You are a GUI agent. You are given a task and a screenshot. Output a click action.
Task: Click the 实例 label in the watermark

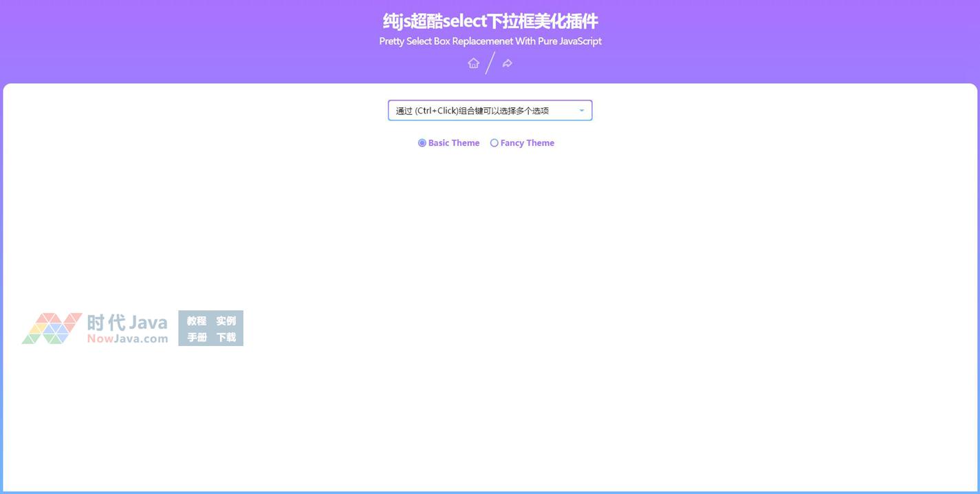click(x=226, y=321)
